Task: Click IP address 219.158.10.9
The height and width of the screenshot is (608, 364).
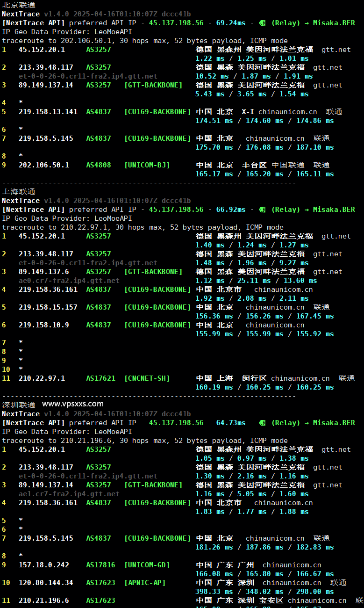Action: (x=44, y=325)
